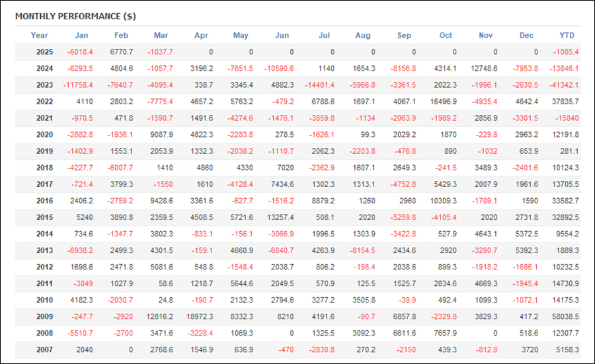Select the 2016 year row label
This screenshot has height=364, width=595.
44,201
